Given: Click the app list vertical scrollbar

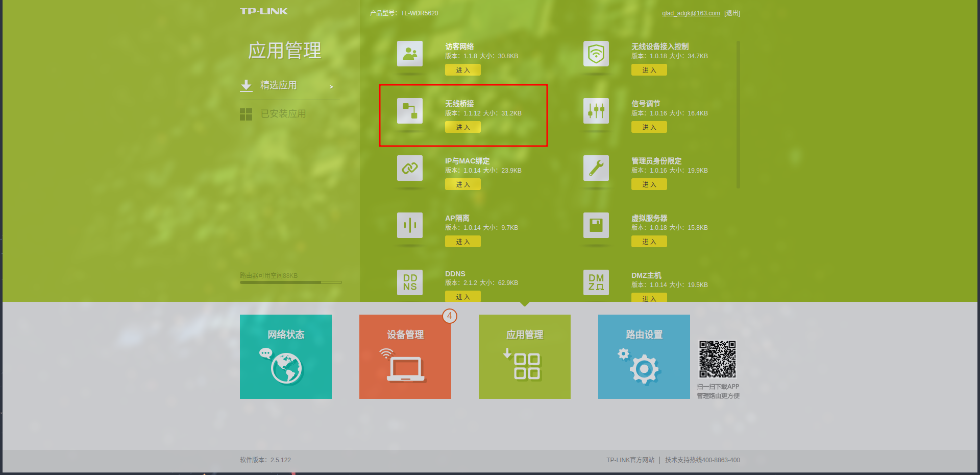Looking at the screenshot, I should point(738,115).
